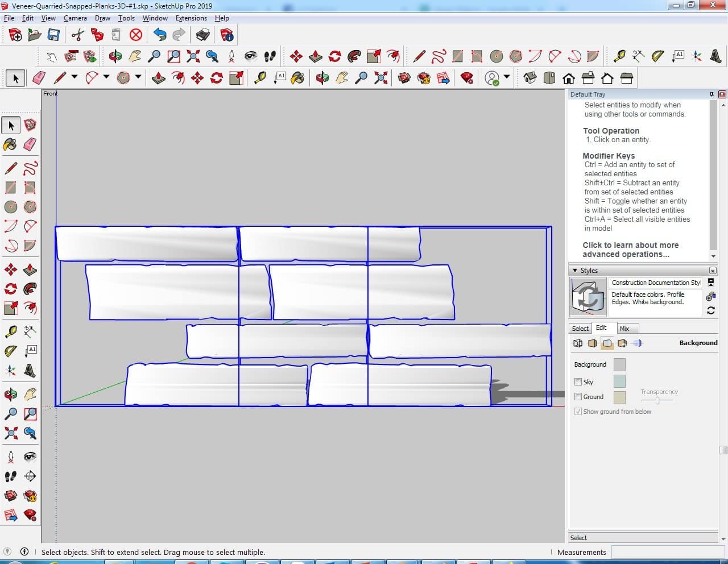Open the Extension Warehouse ruby icon
This screenshot has width=728, height=564.
[x=467, y=78]
